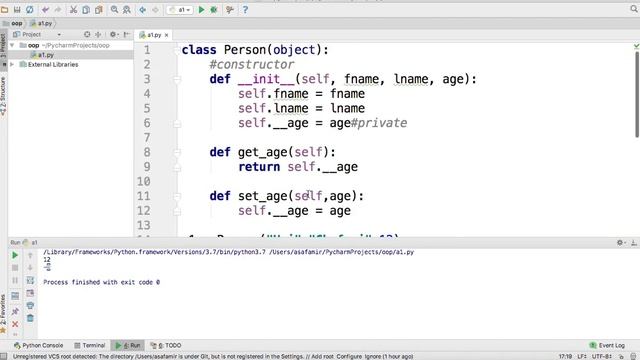
Task: Run a1 with the green toolbar play button
Action: coord(201,9)
